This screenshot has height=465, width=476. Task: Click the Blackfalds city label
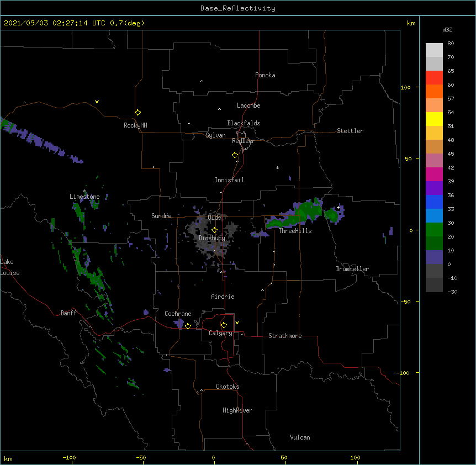[x=244, y=123]
